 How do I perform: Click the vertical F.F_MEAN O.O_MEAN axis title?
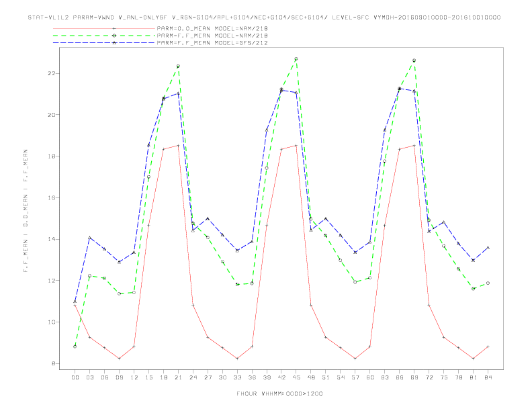click(26, 211)
